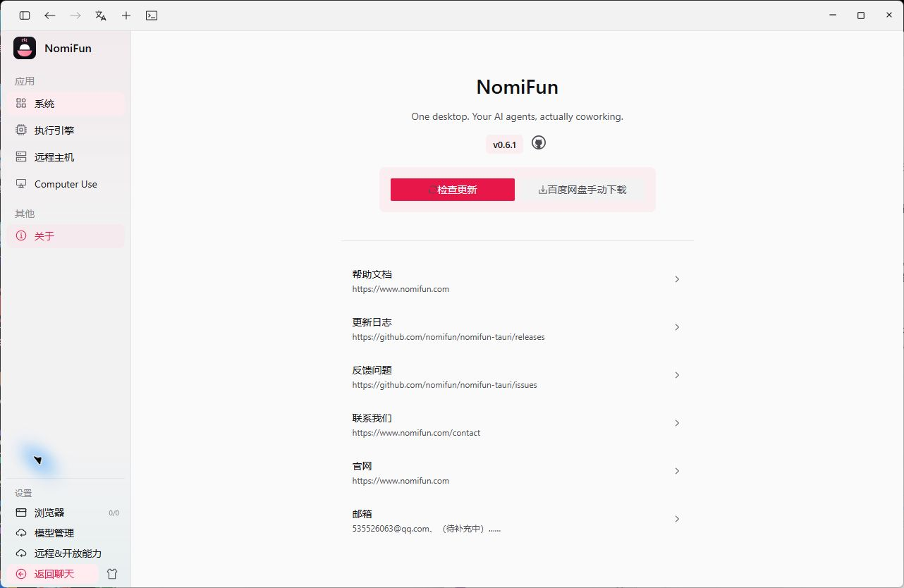The image size is (904, 588).
Task: Open 远程&开放能力 settings
Action: click(66, 553)
